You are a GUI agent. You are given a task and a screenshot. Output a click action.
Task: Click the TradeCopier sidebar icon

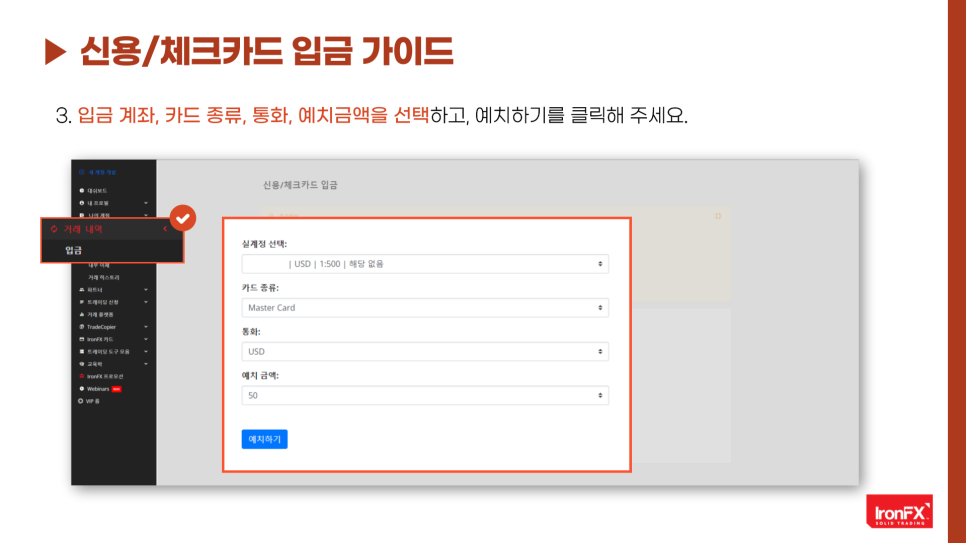point(81,327)
